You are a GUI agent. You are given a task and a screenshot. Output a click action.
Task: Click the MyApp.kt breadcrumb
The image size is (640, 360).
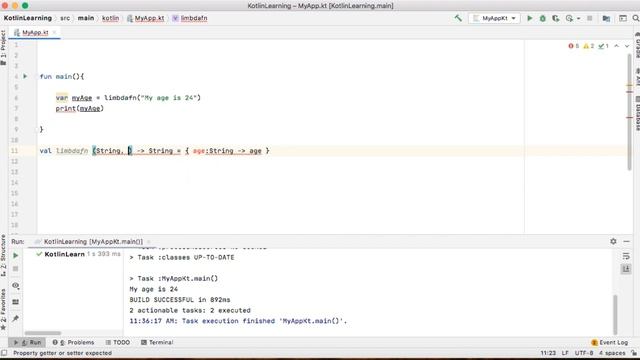click(146, 18)
